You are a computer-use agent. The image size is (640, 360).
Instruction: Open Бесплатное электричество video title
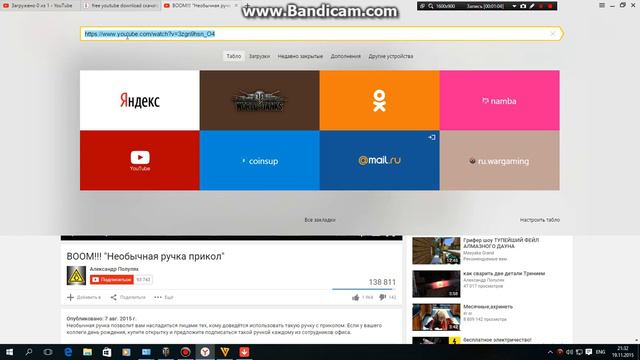pos(497,340)
